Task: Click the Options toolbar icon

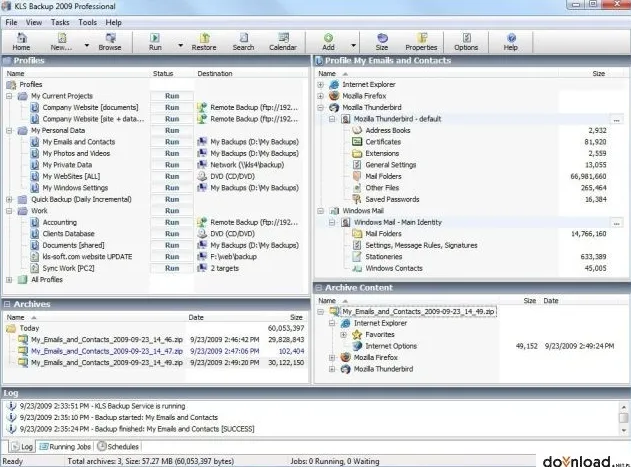Action: [x=466, y=42]
